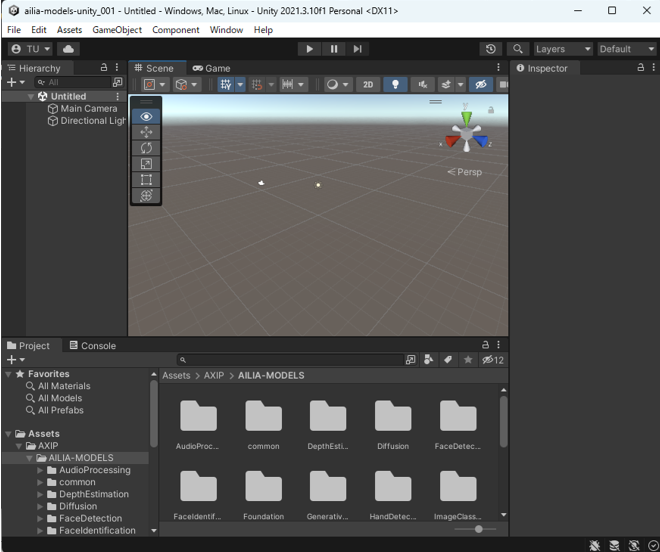Switch to the Console tab

click(x=92, y=346)
